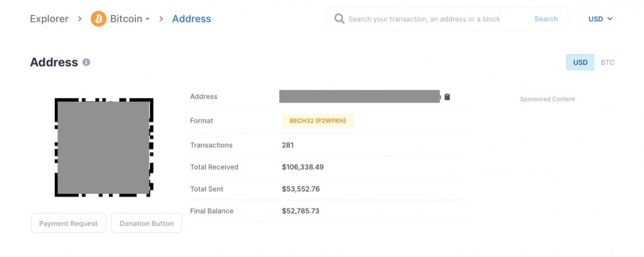This screenshot has height=257, width=644.
Task: Click the BECH32 (P2WPKH) format badge
Action: [x=318, y=121]
